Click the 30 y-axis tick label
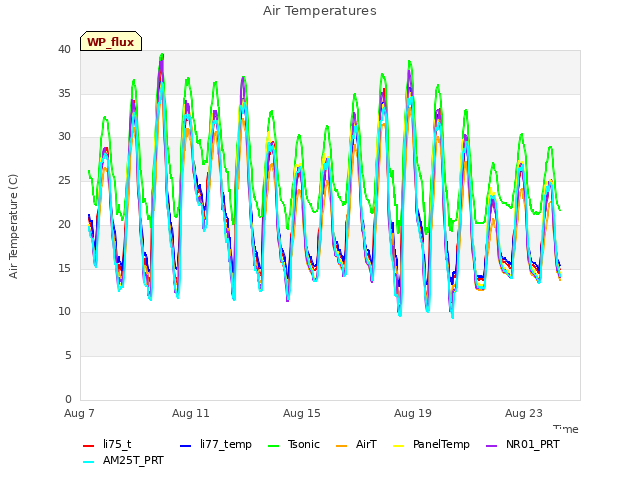Viewport: 640px width, 480px height. pos(64,137)
